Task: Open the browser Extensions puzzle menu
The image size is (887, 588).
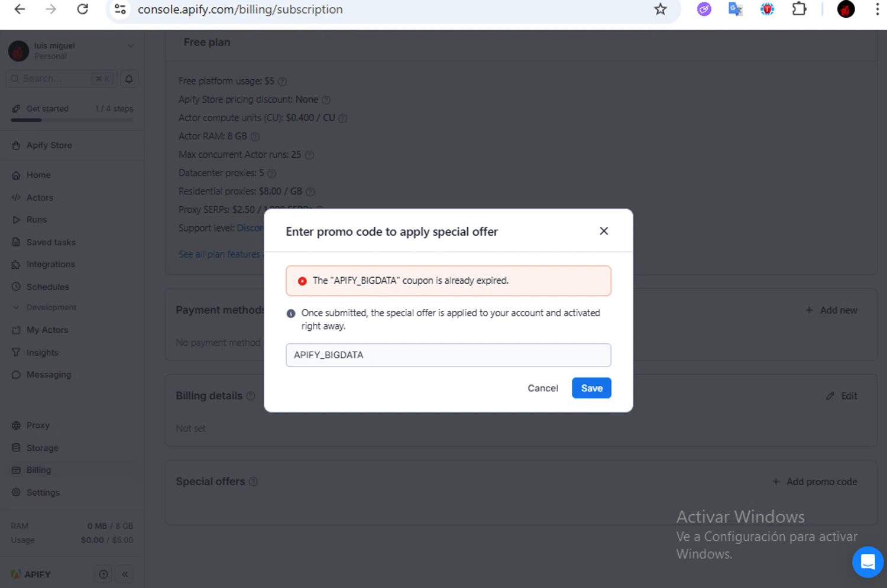Action: click(x=799, y=9)
